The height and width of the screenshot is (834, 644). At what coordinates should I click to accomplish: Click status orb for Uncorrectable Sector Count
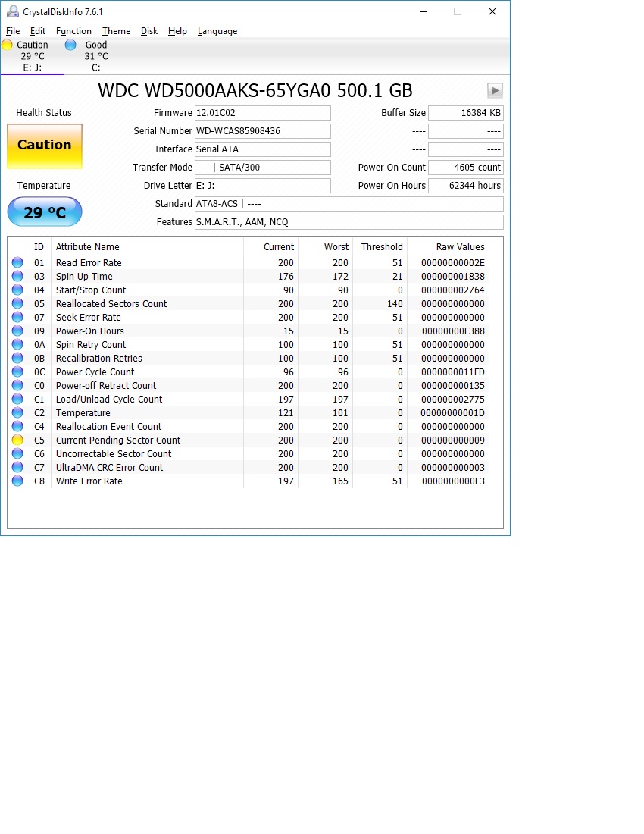17,453
